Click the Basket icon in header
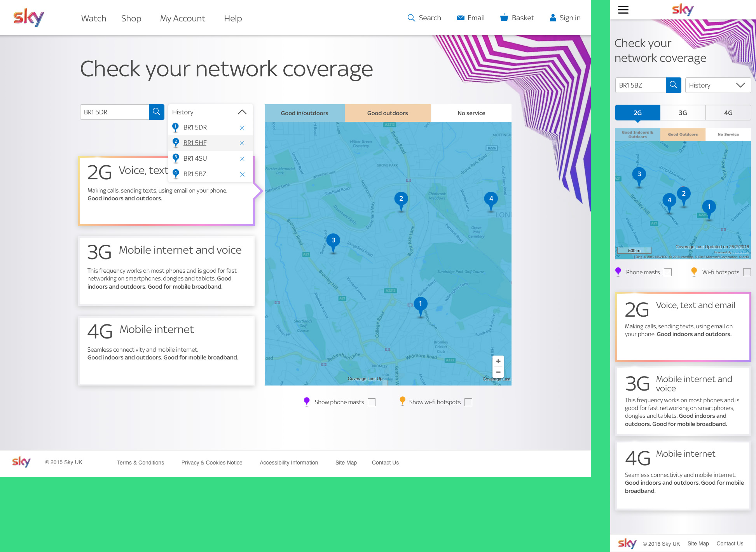The width and height of the screenshot is (756, 552). 504,18
